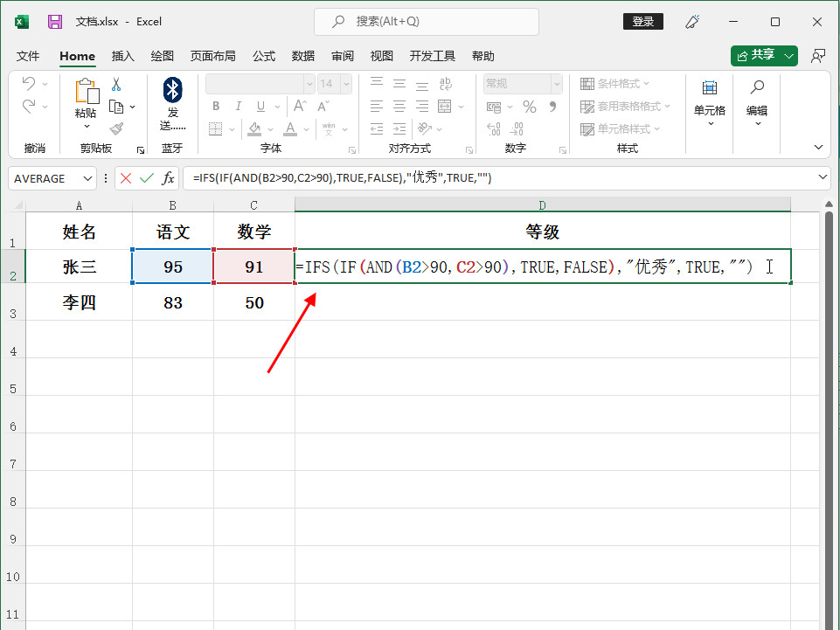840x630 pixels.
Task: Click the green 共享 share button
Action: click(764, 56)
